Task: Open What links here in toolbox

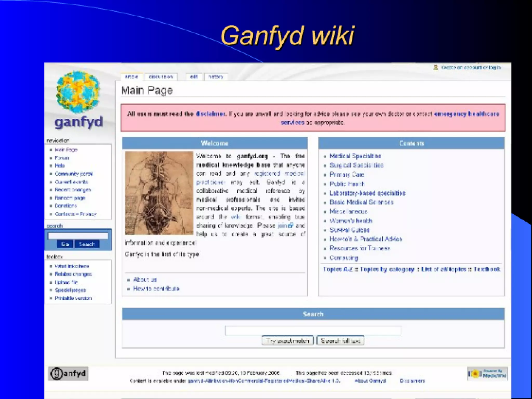Action: pos(72,266)
